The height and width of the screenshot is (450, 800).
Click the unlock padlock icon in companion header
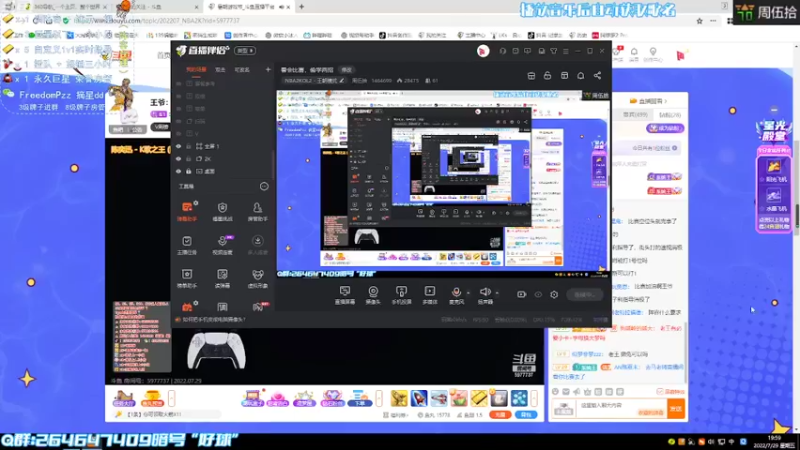point(547,76)
